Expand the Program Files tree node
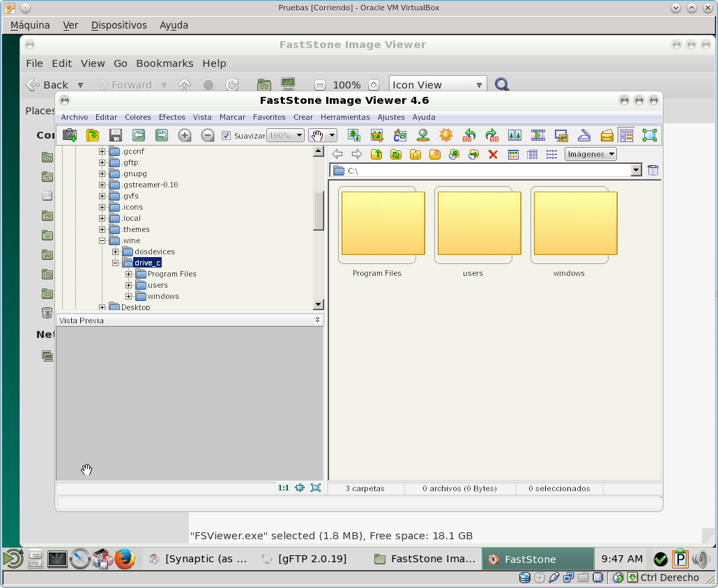 point(129,274)
